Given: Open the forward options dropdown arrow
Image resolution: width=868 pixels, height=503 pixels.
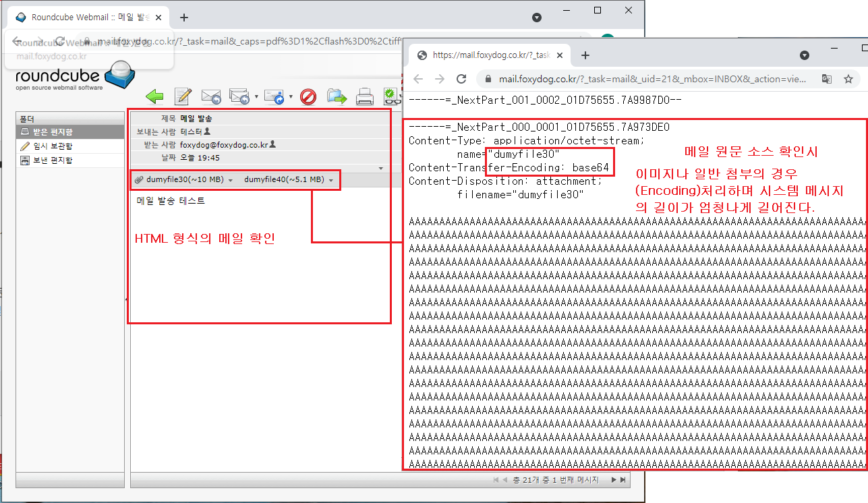Looking at the screenshot, I should tap(291, 97).
